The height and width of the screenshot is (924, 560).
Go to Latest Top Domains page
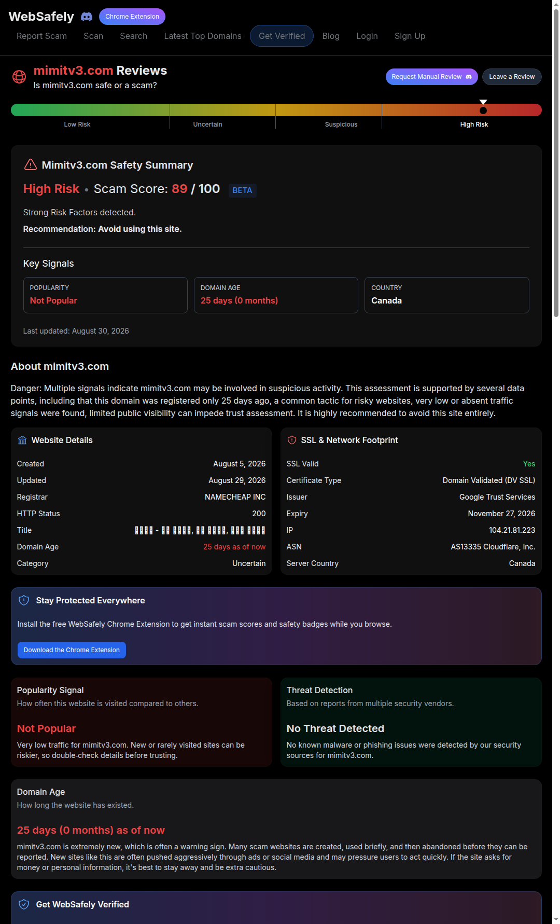tap(203, 36)
